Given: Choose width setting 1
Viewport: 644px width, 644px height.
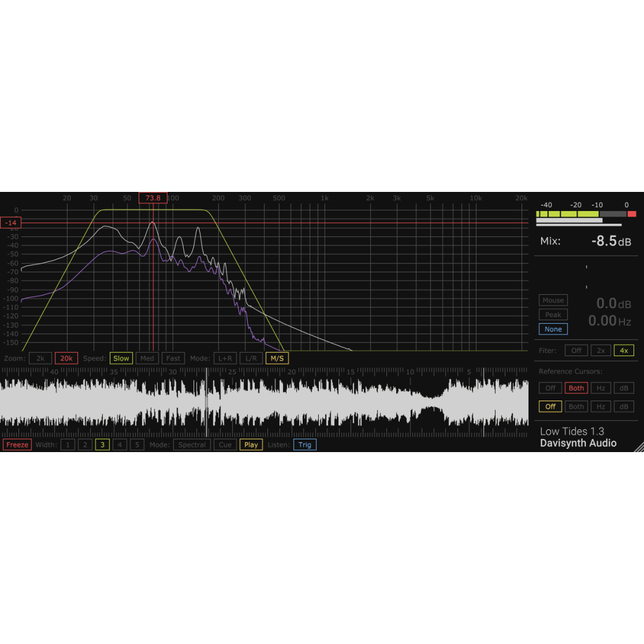Looking at the screenshot, I should pyautogui.click(x=68, y=444).
